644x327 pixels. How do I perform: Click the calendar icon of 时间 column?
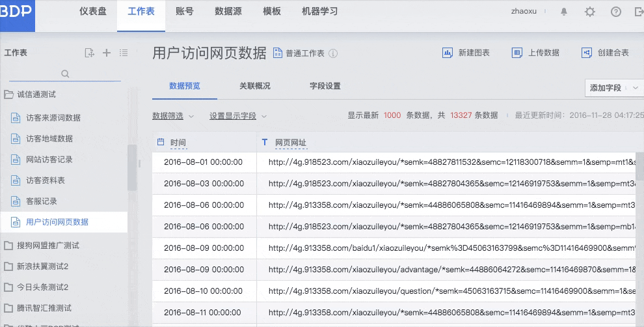click(161, 142)
